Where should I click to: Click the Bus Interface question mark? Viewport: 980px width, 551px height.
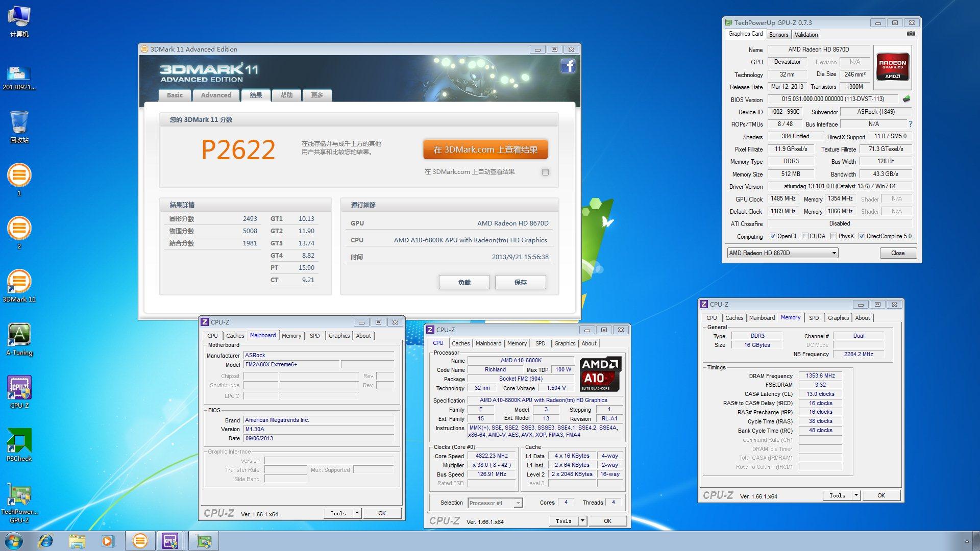(910, 124)
